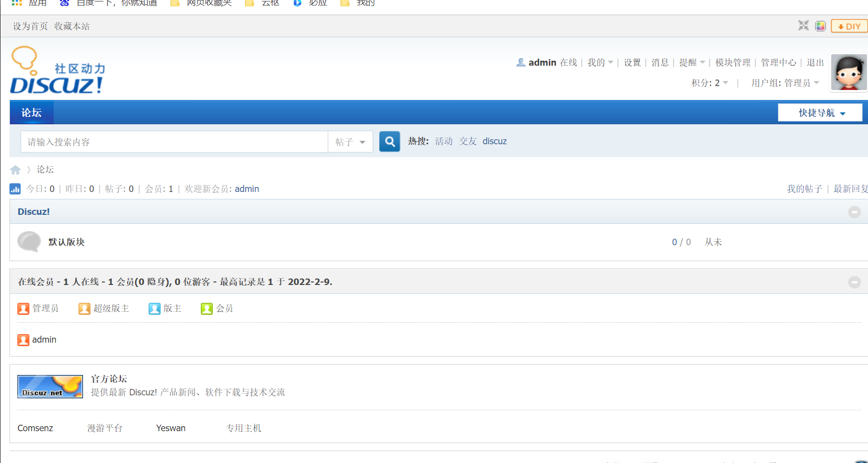Click the statistics bar chart icon
868x463 pixels.
pyautogui.click(x=15, y=189)
